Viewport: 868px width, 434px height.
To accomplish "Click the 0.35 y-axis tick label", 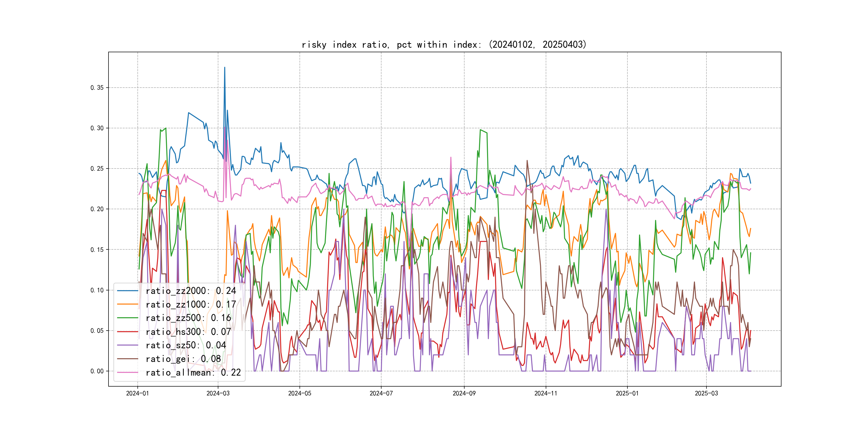I will tap(97, 88).
